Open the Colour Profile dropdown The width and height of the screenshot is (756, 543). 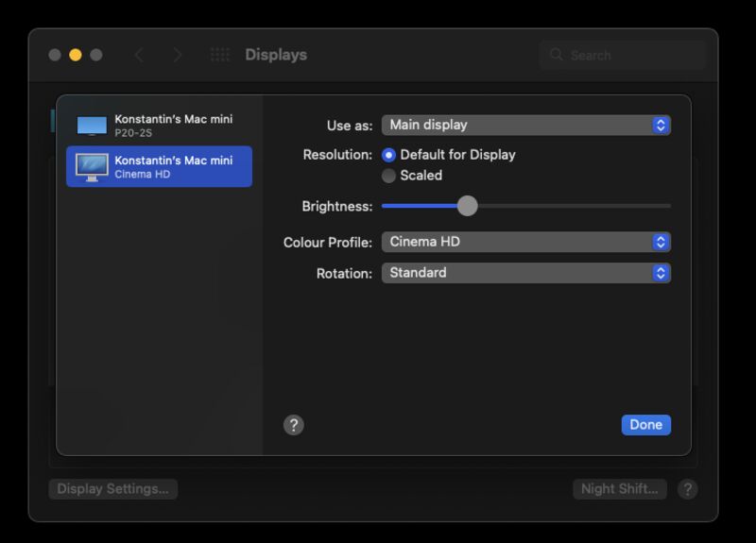525,242
